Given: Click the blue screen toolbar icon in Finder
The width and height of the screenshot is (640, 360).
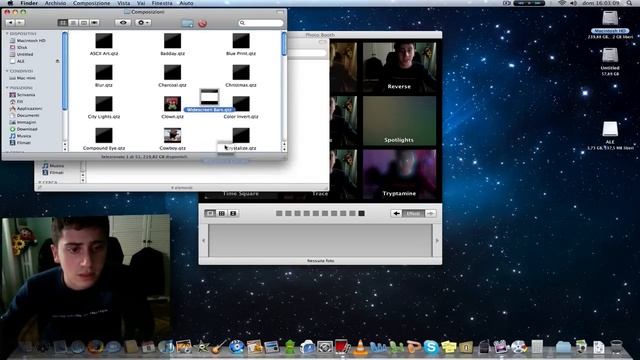Looking at the screenshot, I should (x=187, y=23).
